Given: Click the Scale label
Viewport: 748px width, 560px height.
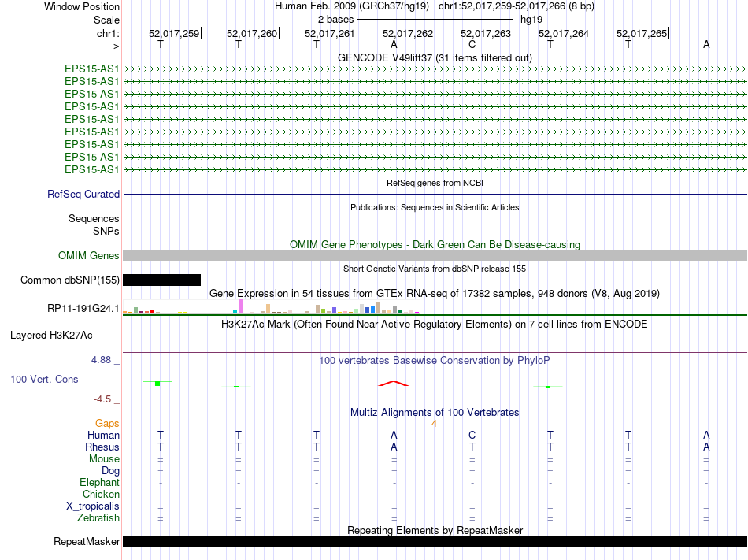Looking at the screenshot, I should pyautogui.click(x=106, y=20).
